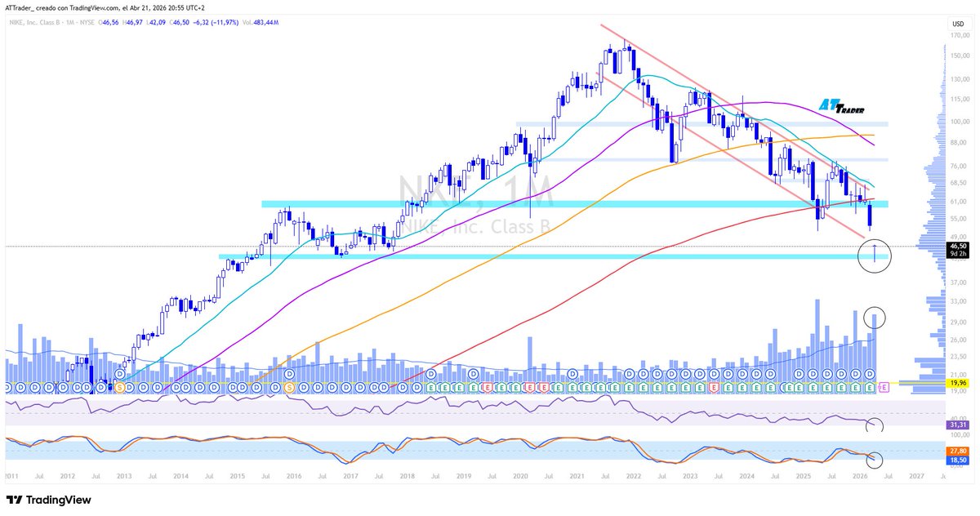Click the 26,00 price axis label
980x516 pixels.
(957, 339)
